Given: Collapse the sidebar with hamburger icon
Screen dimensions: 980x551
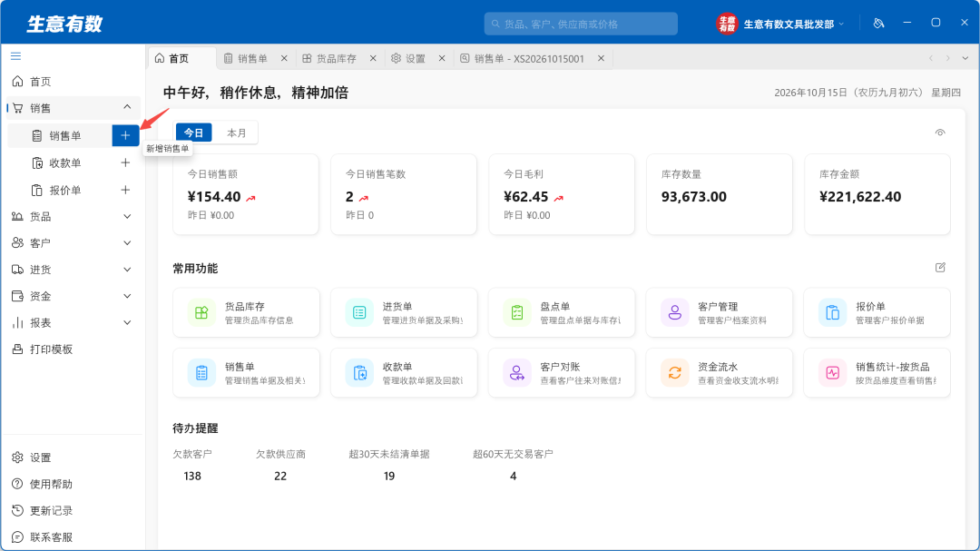Looking at the screenshot, I should pyautogui.click(x=15, y=56).
